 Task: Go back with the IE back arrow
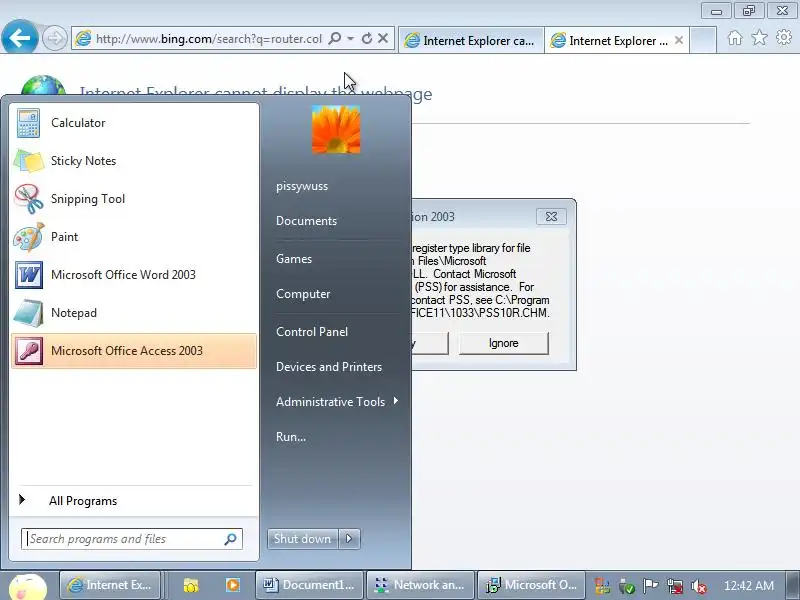click(x=19, y=38)
